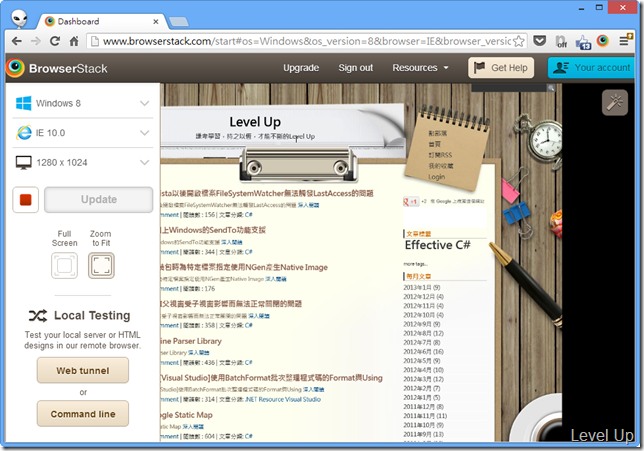Click the Get Help button
This screenshot has width=644, height=451.
click(x=501, y=68)
